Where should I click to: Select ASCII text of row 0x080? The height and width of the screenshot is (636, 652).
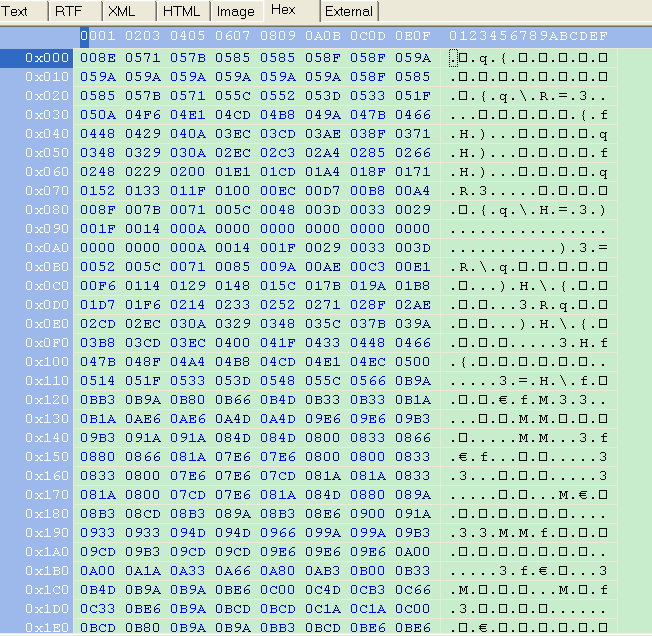click(528, 210)
